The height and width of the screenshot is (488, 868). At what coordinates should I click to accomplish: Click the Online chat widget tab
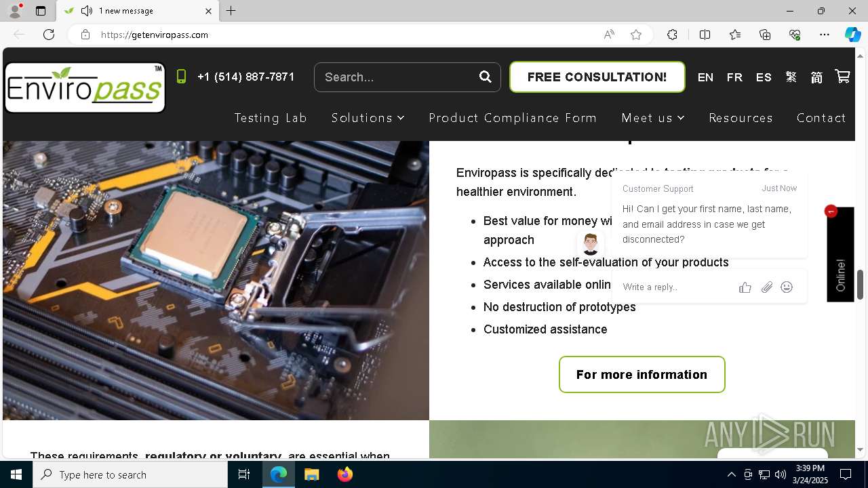click(840, 254)
